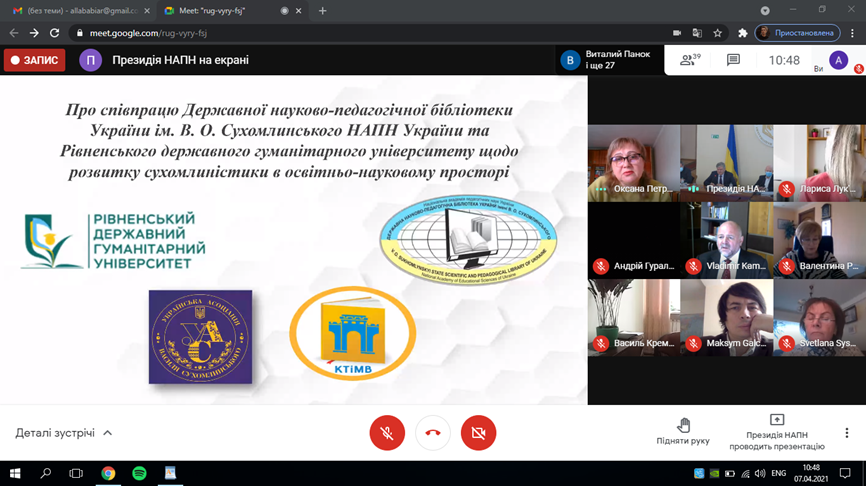Select Валентина Р... video tile
Screen dimensions: 866x486
pyautogui.click(x=820, y=240)
